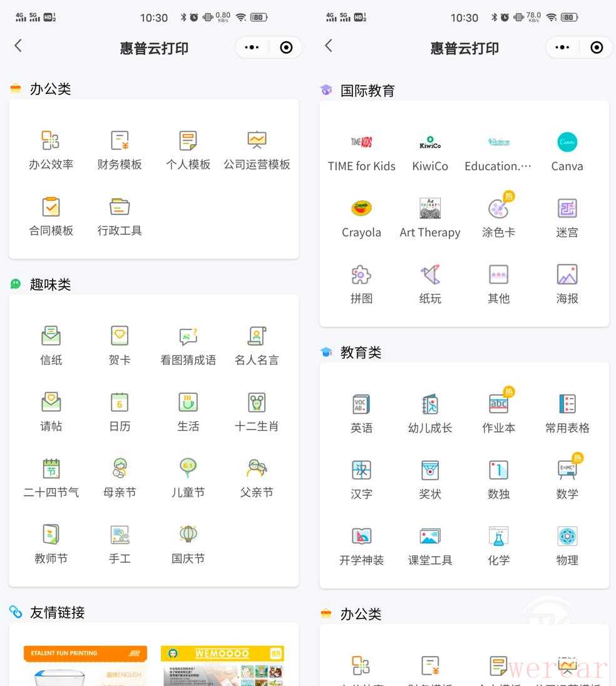Open the three-dots menu on right screen
Image resolution: width=616 pixels, height=686 pixels.
pos(562,48)
